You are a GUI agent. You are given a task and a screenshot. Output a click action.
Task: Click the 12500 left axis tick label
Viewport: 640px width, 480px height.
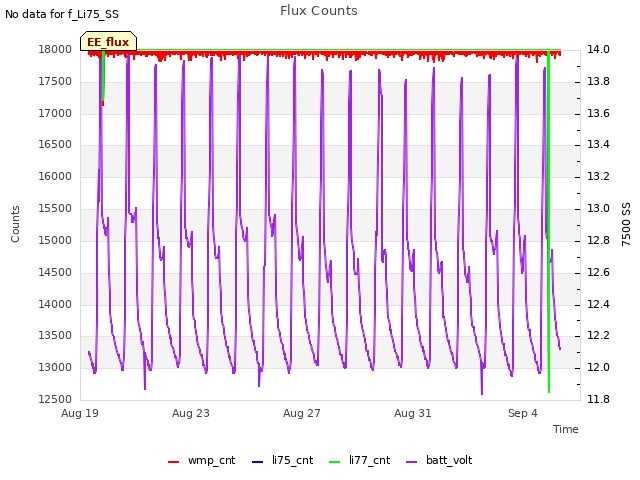pos(55,399)
